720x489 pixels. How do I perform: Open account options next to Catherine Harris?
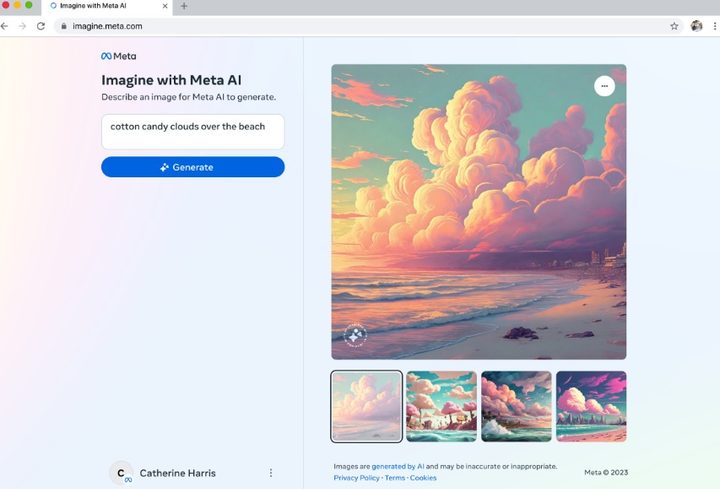point(271,473)
